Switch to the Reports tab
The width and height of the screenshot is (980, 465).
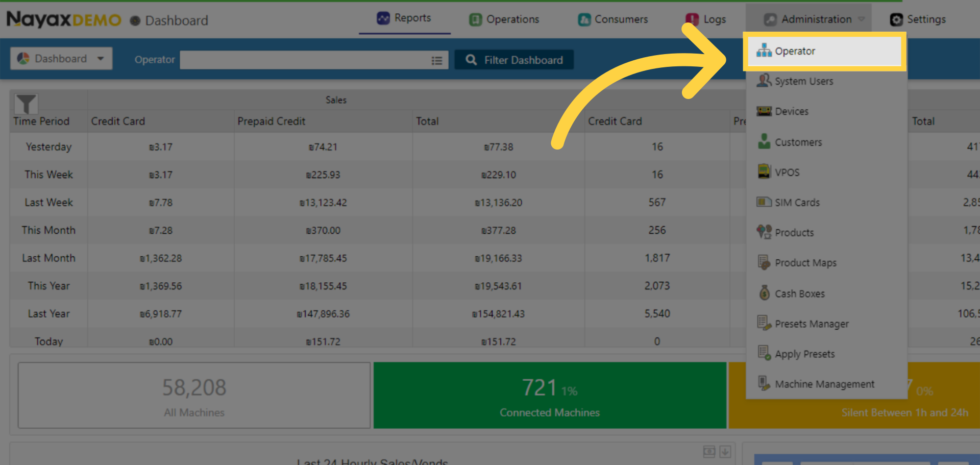(x=404, y=18)
